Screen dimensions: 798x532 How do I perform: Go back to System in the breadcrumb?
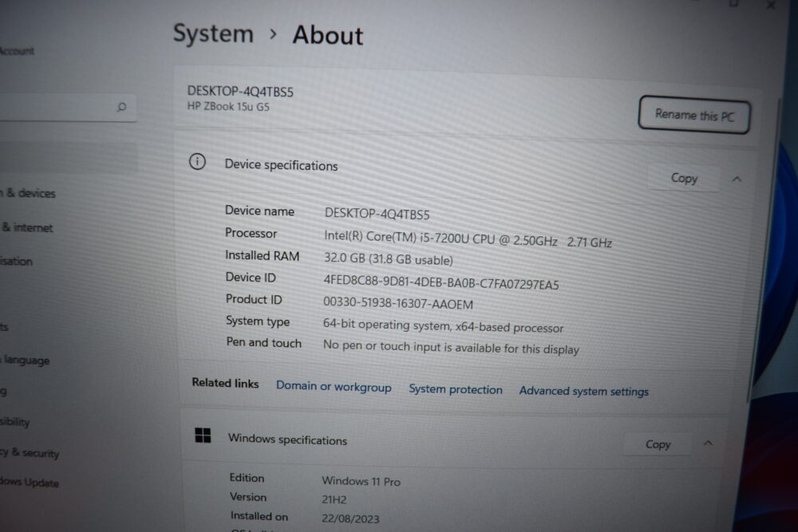213,33
